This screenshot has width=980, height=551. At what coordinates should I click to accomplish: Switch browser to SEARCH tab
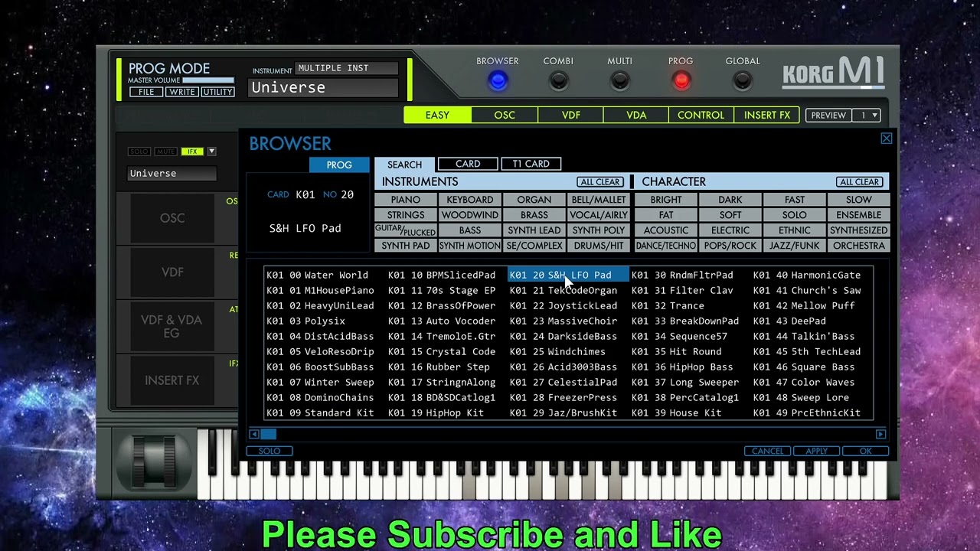coord(404,165)
